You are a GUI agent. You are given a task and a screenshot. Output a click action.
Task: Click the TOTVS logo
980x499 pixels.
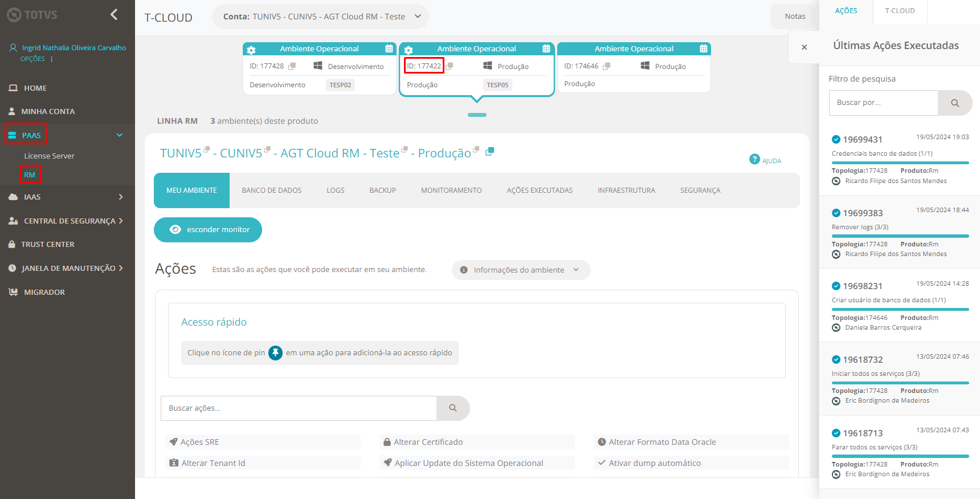pos(32,15)
